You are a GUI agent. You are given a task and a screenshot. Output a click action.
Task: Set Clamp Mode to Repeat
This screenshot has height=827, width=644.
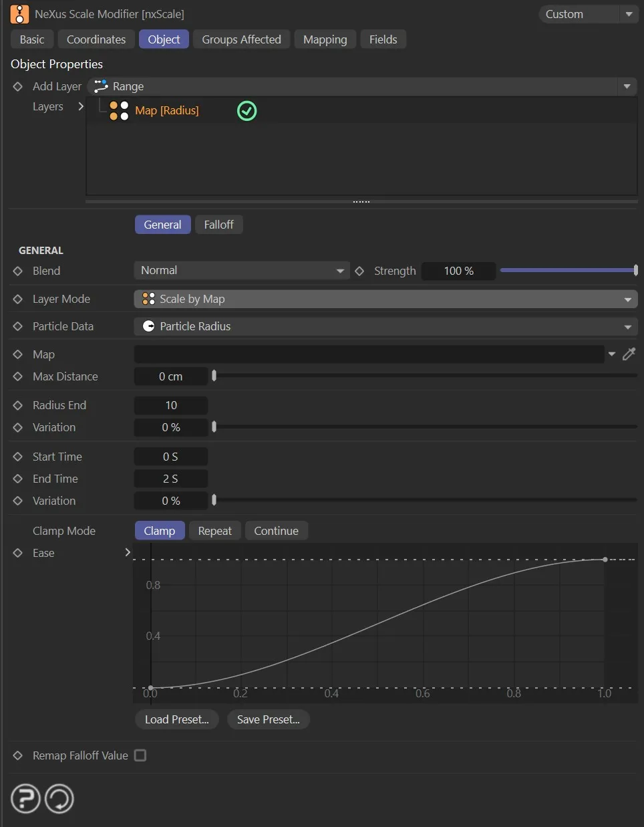tap(214, 531)
